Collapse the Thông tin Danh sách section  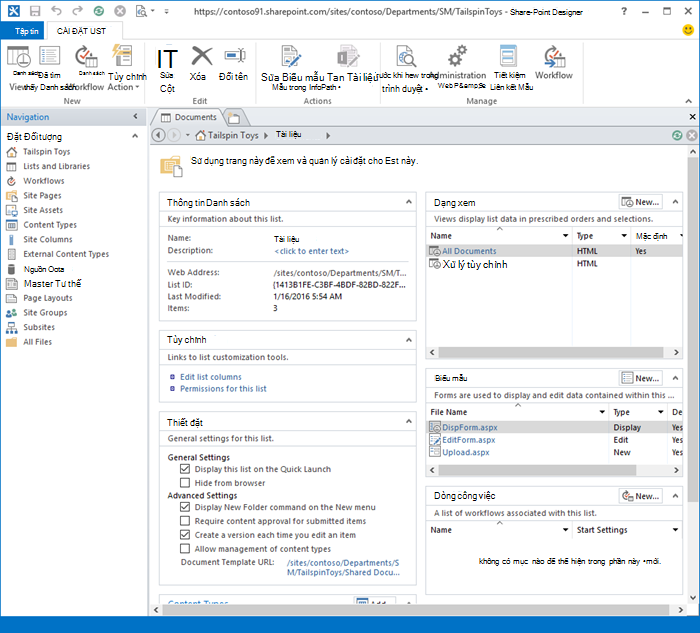(x=408, y=202)
